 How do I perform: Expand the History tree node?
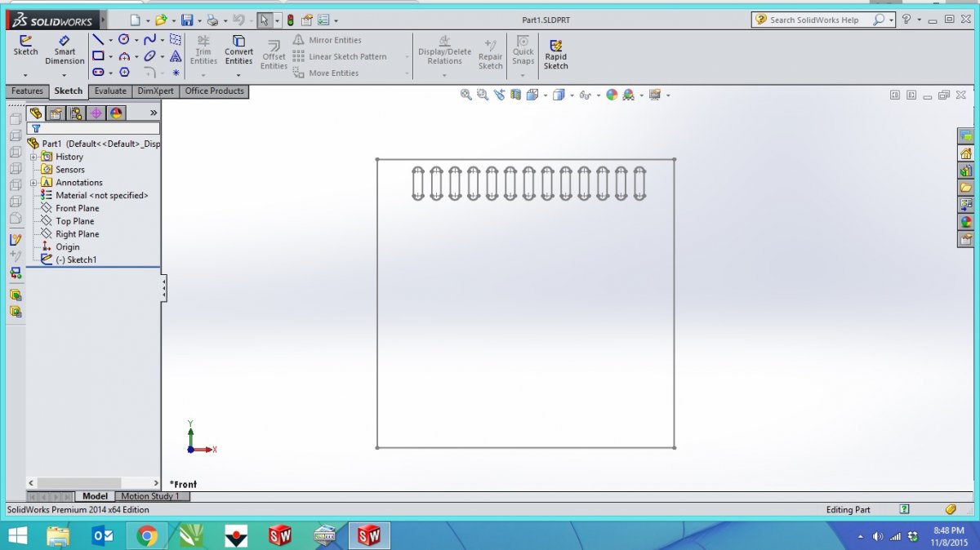coord(33,157)
